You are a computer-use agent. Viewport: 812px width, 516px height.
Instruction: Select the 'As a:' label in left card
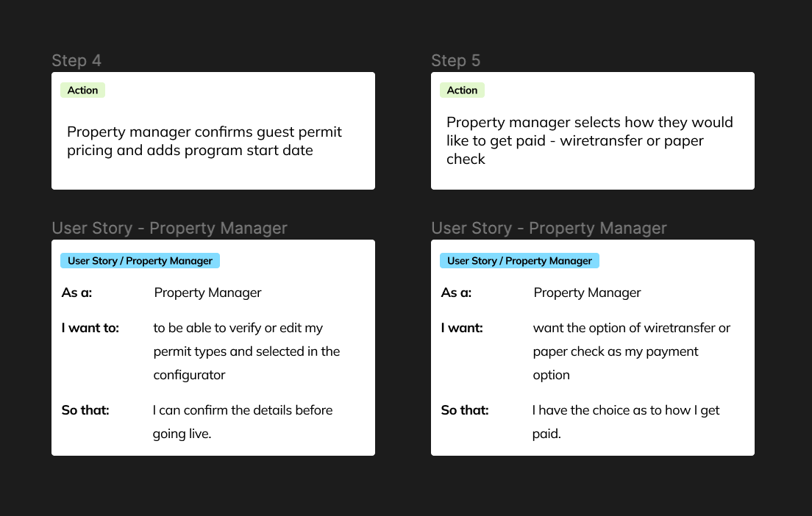coord(76,293)
